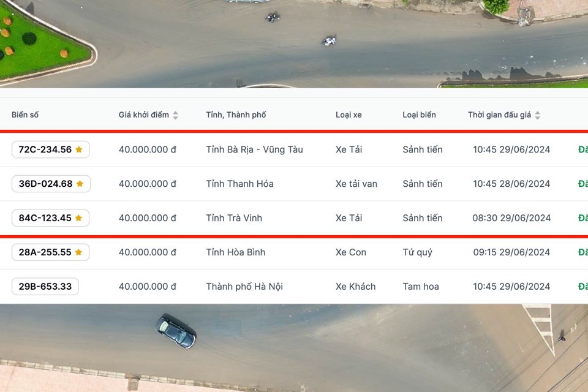Screen dimensions: 588x392
Task: Click the star icon beside plate 72C-234.56
Action: click(x=79, y=149)
